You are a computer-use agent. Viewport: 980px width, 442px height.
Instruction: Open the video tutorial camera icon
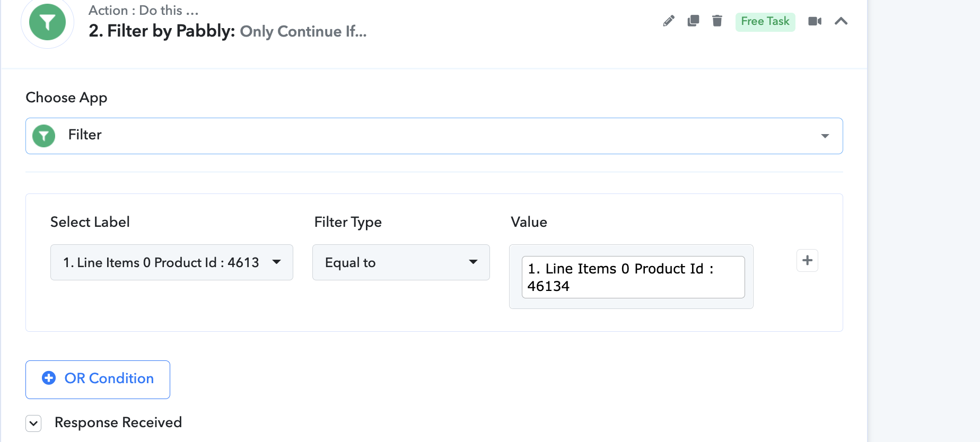click(815, 21)
